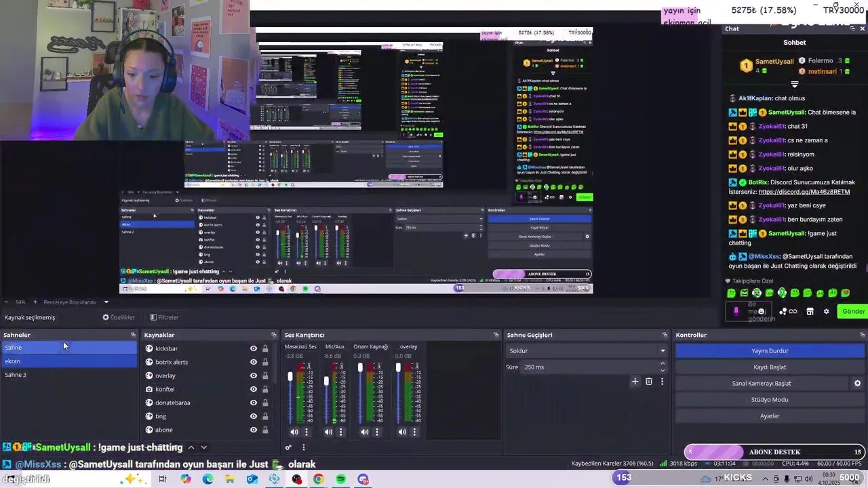Select the Sahne scene
Screen dimensions: 868x488
68,348
